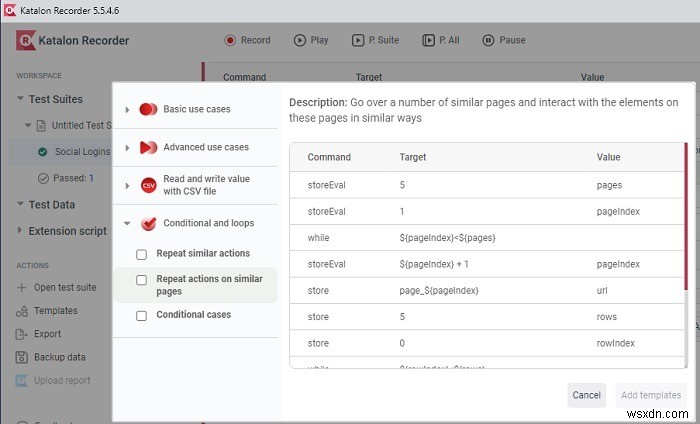Click the Record toolbar icon

[231, 41]
